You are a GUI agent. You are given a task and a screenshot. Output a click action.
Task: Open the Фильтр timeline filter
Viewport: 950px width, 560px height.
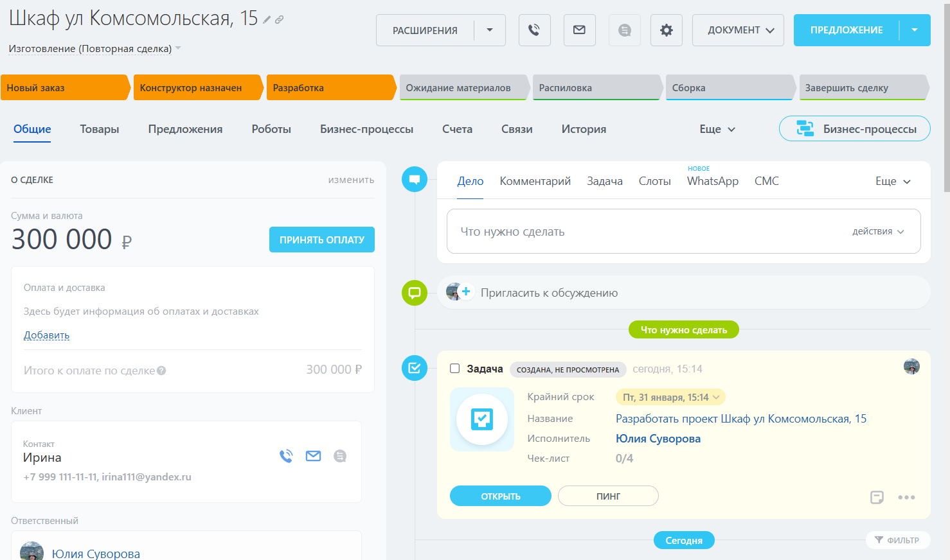click(897, 540)
